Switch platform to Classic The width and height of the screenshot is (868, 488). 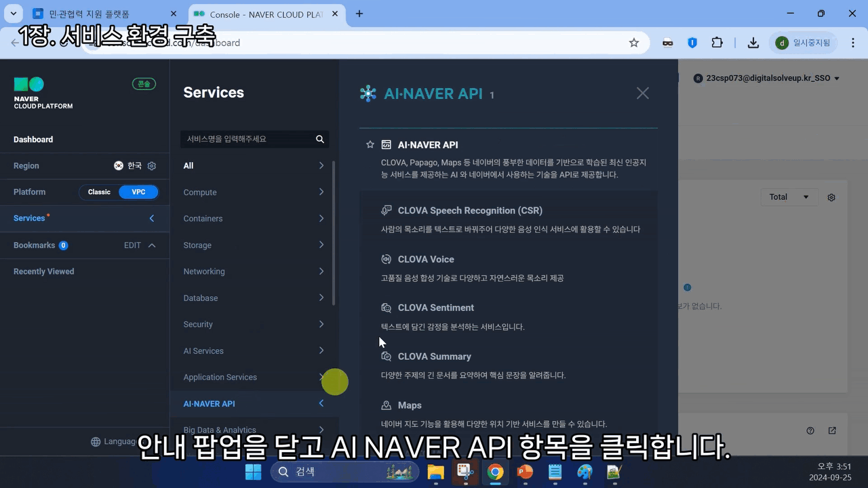[99, 192]
